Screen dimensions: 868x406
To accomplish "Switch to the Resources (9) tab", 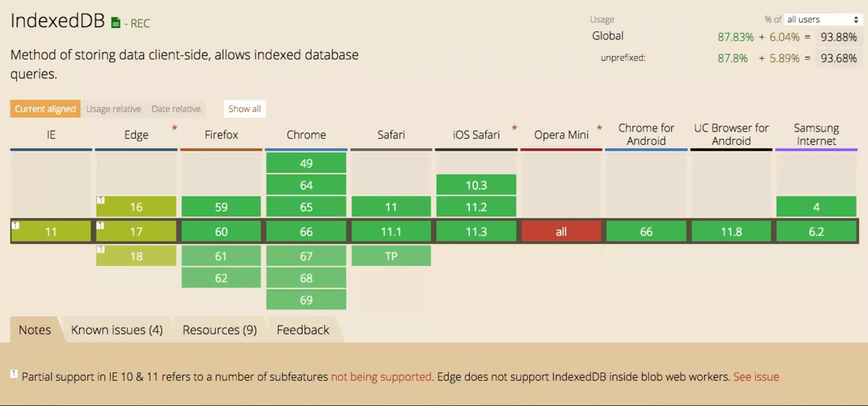I will [x=220, y=330].
